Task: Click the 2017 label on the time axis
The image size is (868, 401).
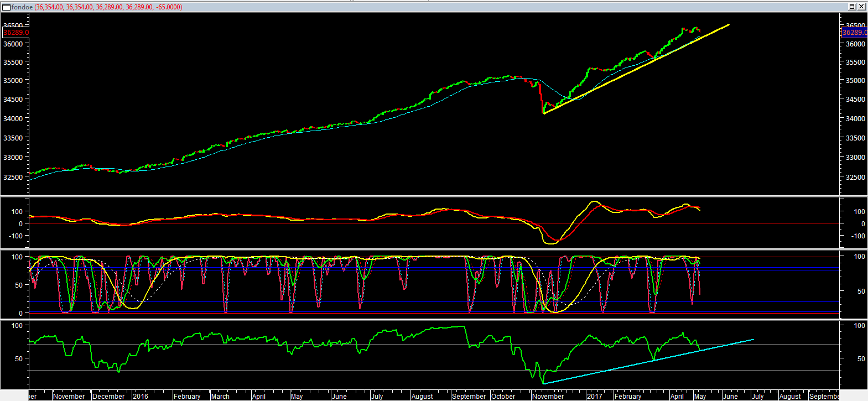Action: click(x=595, y=396)
